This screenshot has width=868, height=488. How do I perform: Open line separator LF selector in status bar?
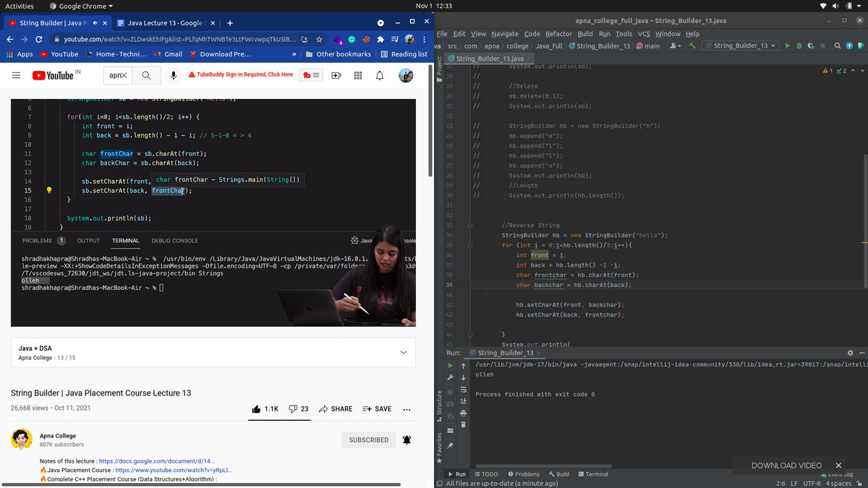(x=794, y=483)
